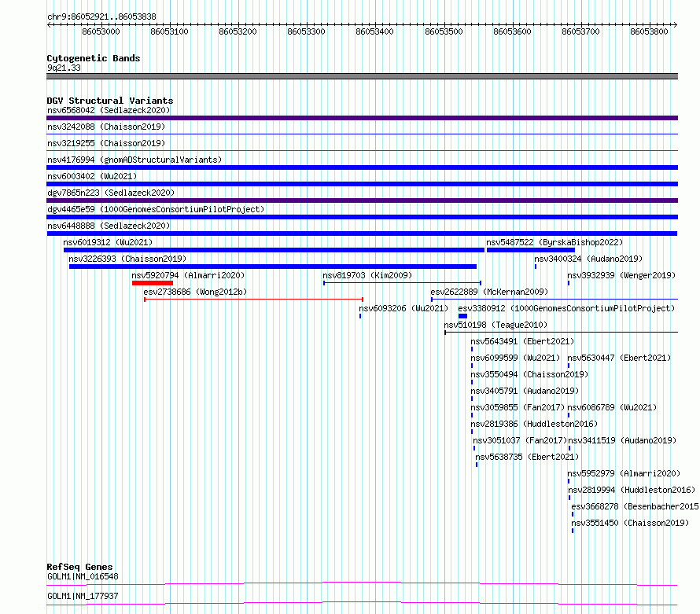The height and width of the screenshot is (614, 700).
Task: Open the nsv3242088 (Chaisson2019) variant label
Action: pyautogui.click(x=106, y=127)
